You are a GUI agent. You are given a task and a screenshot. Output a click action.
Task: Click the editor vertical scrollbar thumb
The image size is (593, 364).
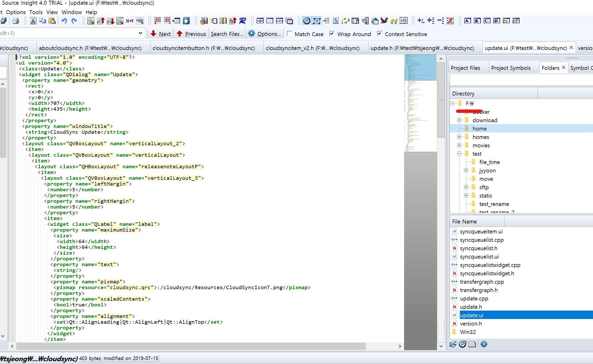tap(441, 99)
